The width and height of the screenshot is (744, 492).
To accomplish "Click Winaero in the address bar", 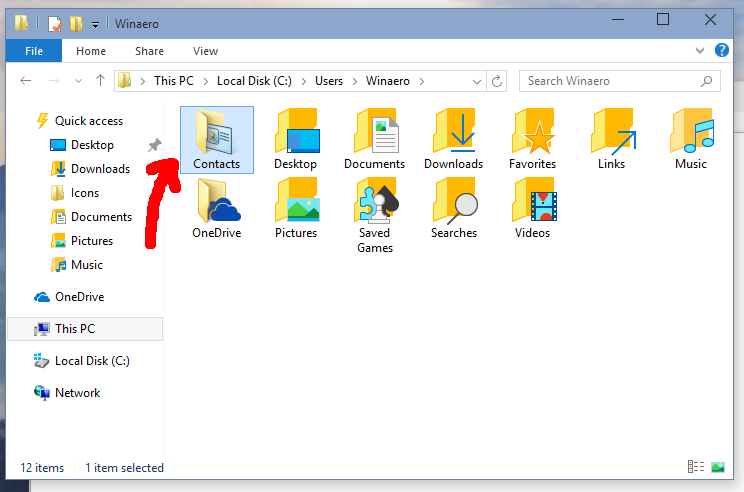I will pos(387,81).
